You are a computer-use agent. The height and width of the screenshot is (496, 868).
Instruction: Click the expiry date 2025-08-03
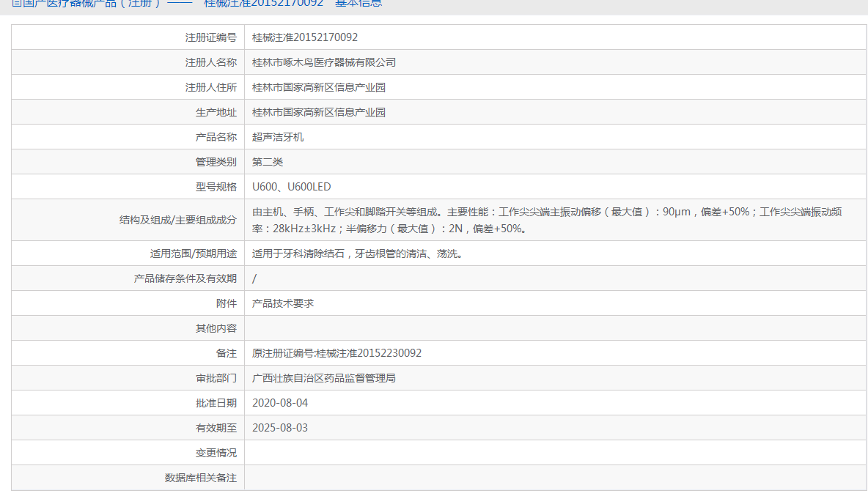pyautogui.click(x=280, y=428)
